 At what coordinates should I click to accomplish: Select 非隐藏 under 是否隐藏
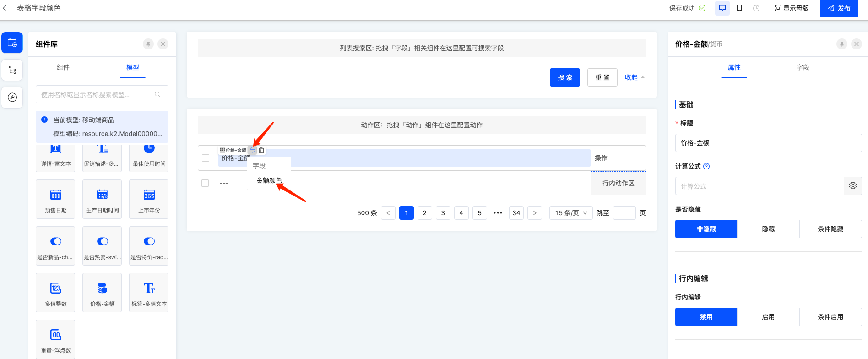(x=706, y=229)
